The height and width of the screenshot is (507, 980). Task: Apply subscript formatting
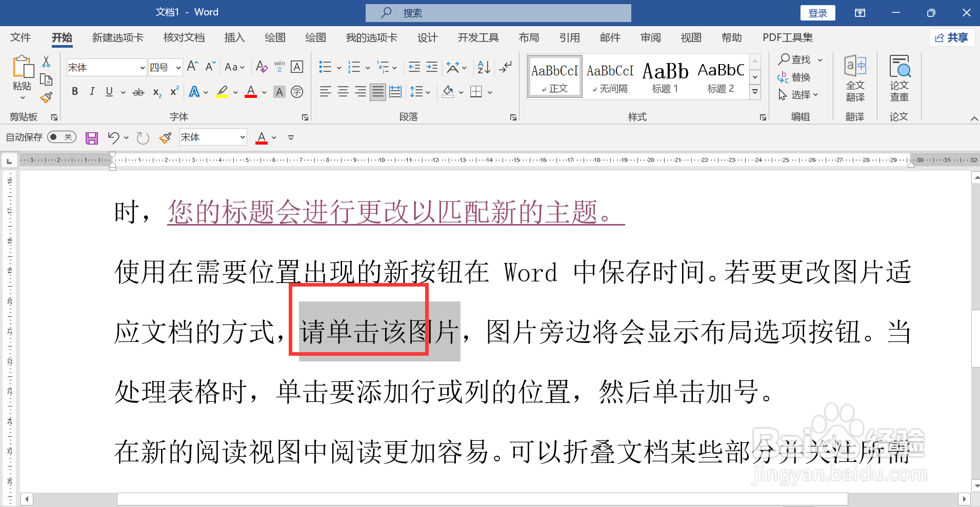click(x=157, y=92)
